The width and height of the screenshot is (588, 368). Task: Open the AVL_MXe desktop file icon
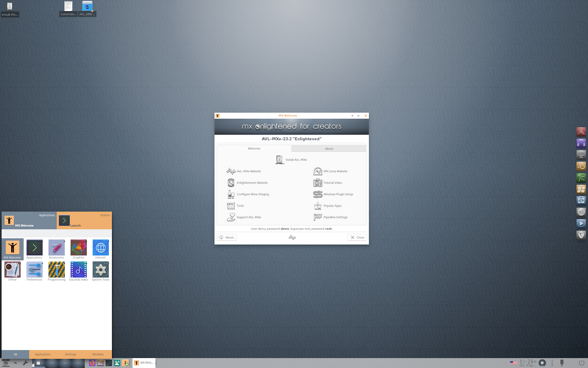[87, 8]
